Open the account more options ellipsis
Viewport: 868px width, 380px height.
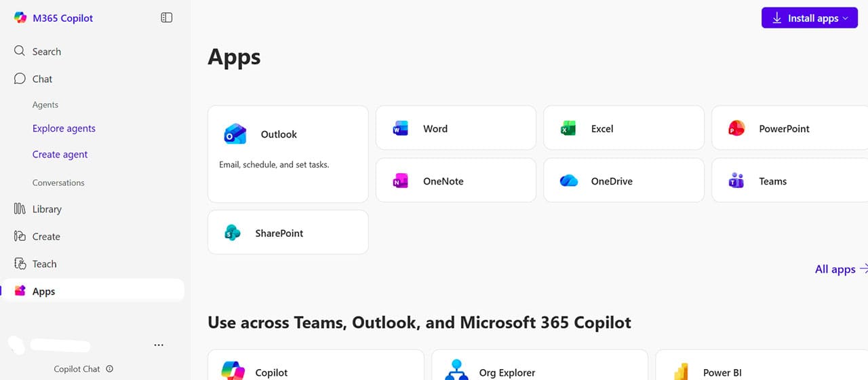click(159, 345)
